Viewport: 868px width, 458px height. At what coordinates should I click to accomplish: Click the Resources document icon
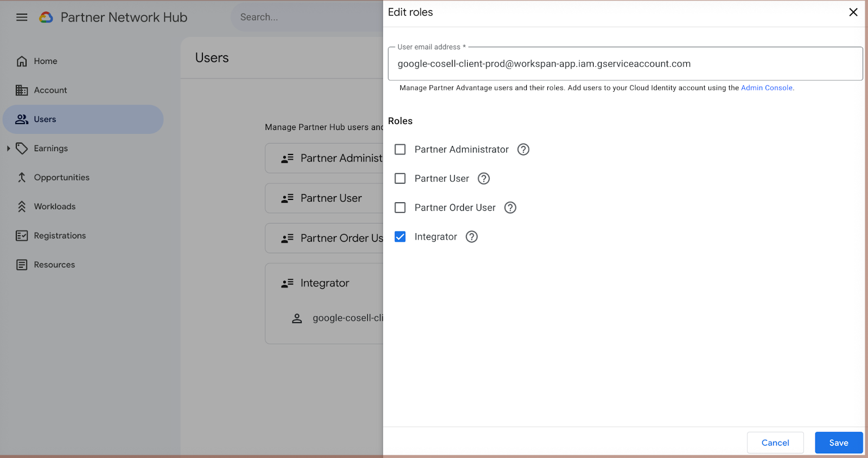pyautogui.click(x=22, y=265)
